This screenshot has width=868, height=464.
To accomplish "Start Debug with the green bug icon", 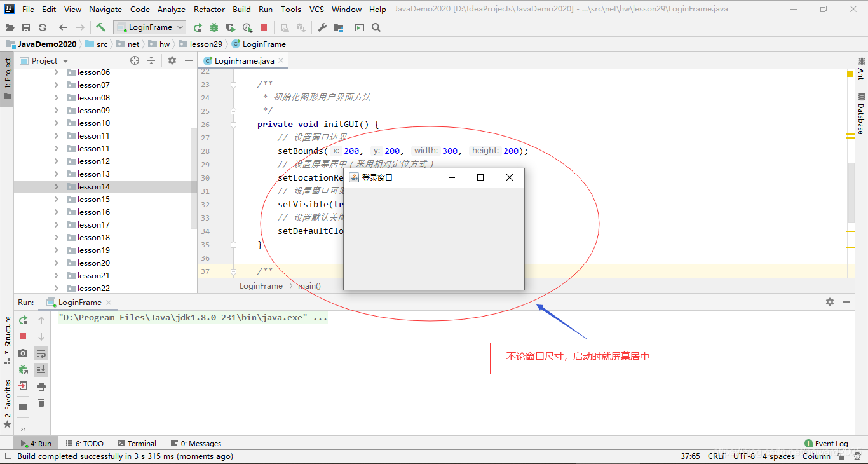I will 214,27.
